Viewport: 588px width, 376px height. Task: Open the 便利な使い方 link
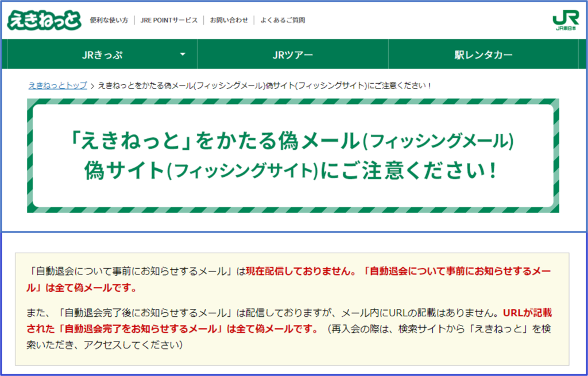tap(109, 20)
